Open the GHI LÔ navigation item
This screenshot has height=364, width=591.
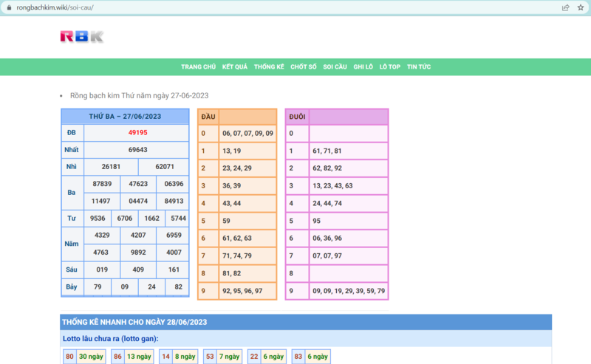click(363, 67)
